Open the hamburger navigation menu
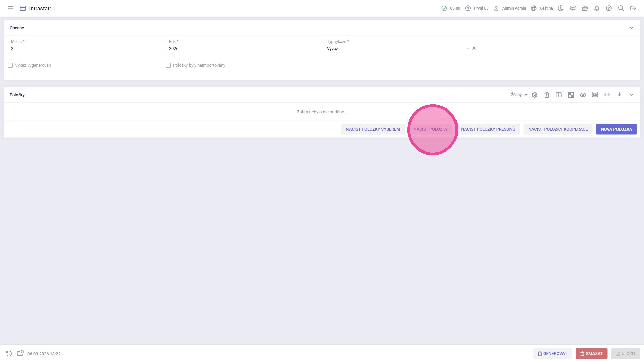This screenshot has width=644, height=362. 11,8
